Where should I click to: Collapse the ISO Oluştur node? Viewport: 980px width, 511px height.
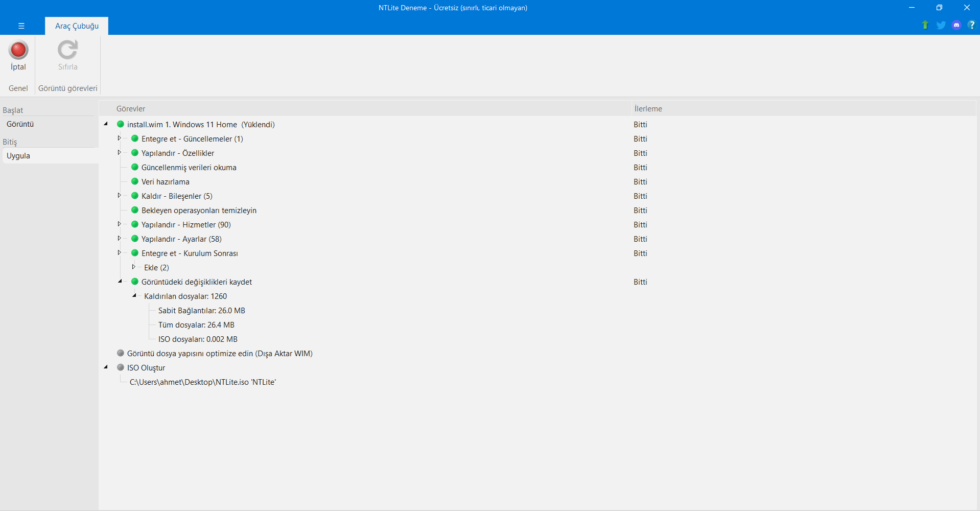point(106,367)
